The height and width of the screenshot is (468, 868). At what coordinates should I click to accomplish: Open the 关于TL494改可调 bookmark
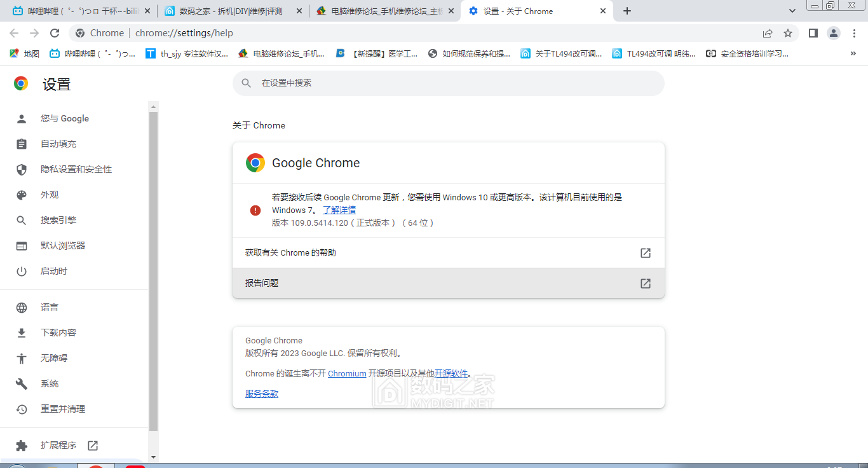pos(561,54)
